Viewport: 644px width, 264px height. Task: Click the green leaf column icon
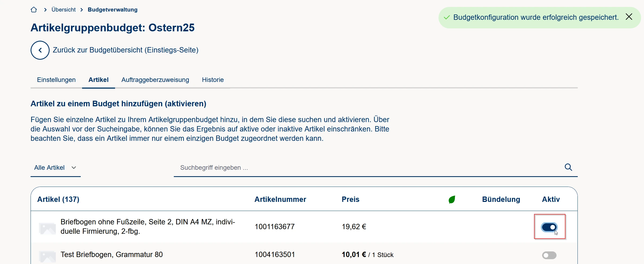tap(452, 199)
